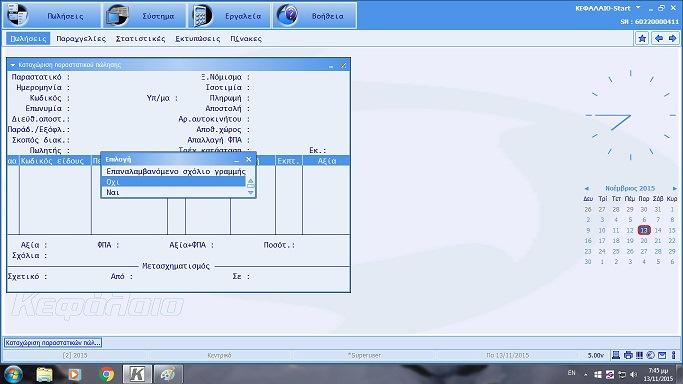Image resolution: width=683 pixels, height=384 pixels.
Task: Launch Google Chrome from taskbar
Action: tap(106, 374)
